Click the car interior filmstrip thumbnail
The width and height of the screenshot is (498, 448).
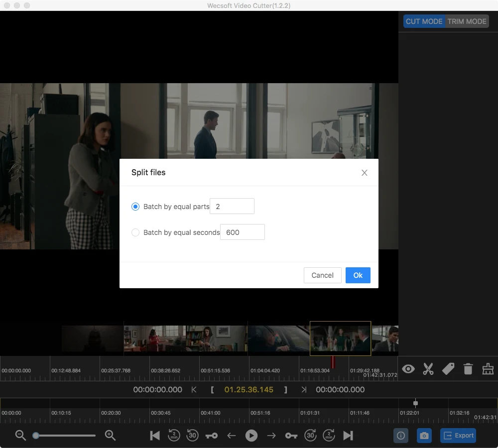pyautogui.click(x=278, y=338)
